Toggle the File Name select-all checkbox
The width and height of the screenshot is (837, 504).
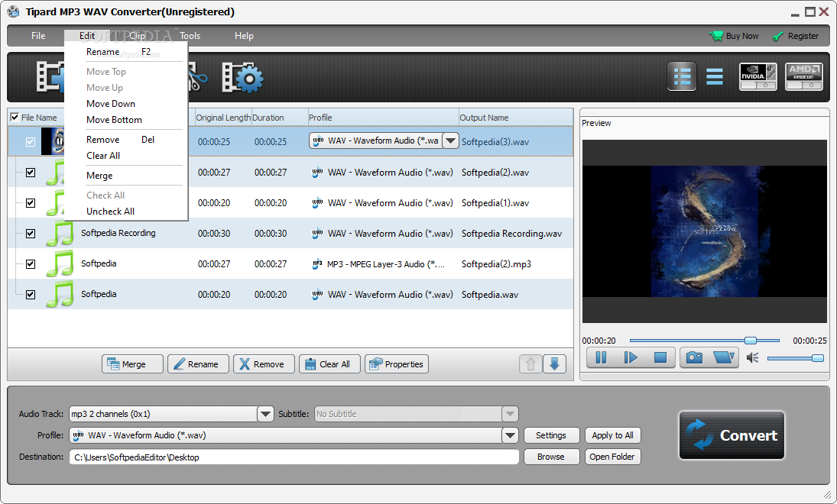point(15,118)
